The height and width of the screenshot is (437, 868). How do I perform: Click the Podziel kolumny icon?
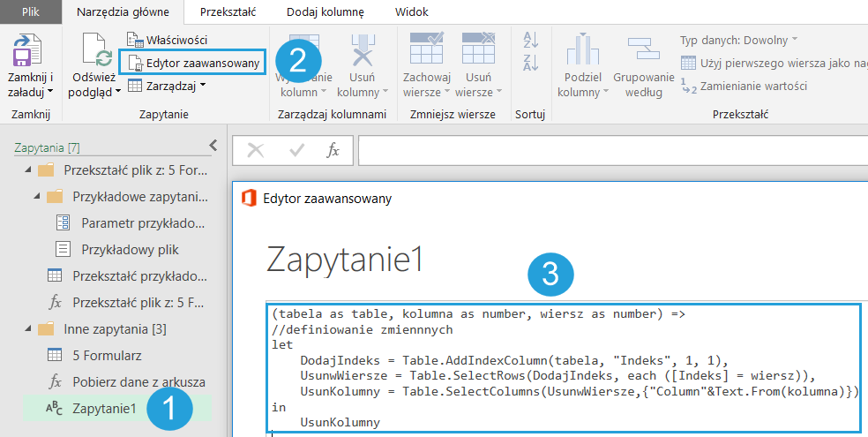click(583, 51)
